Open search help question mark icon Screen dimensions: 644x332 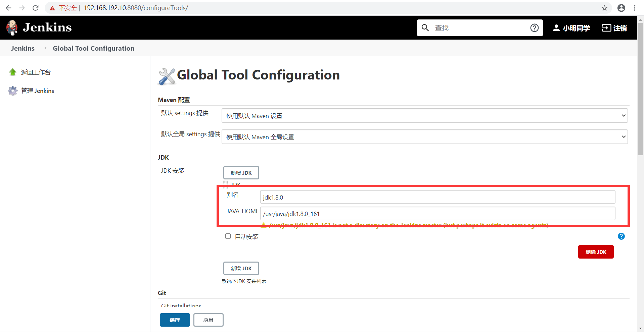tap(535, 28)
